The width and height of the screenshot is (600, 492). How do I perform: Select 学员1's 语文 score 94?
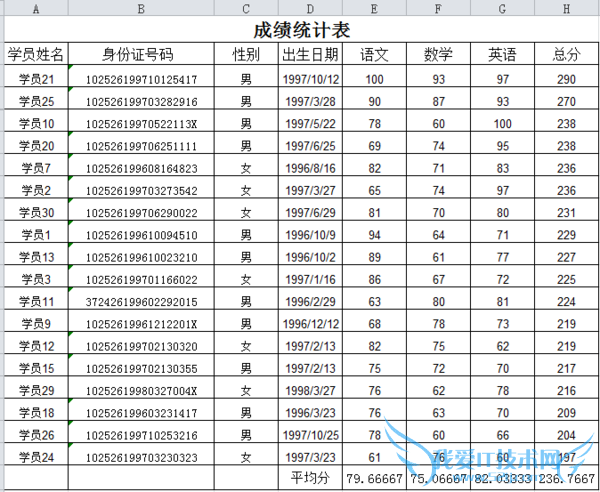(x=374, y=231)
